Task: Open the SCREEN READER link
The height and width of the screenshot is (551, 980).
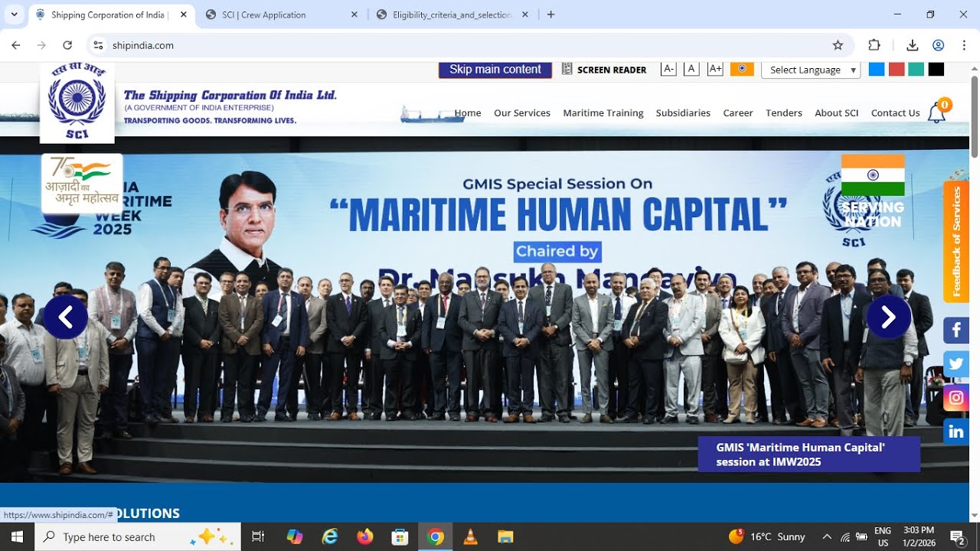Action: (x=604, y=70)
